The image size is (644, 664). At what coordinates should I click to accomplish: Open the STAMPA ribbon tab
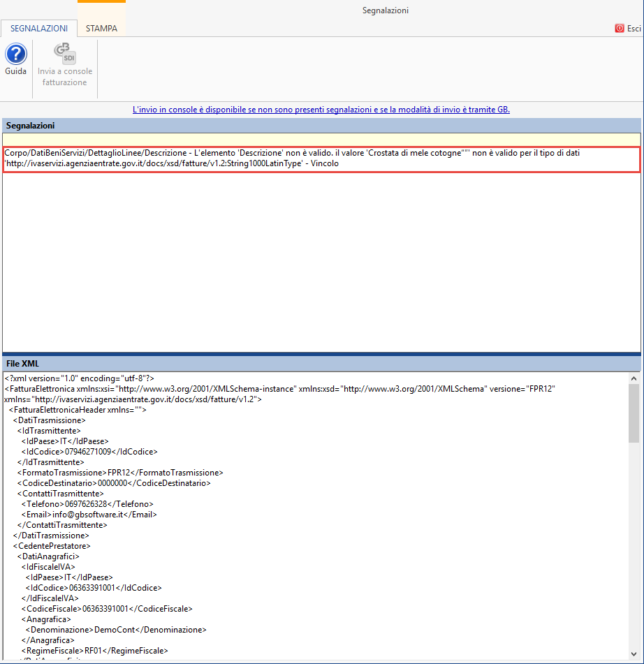tap(101, 29)
